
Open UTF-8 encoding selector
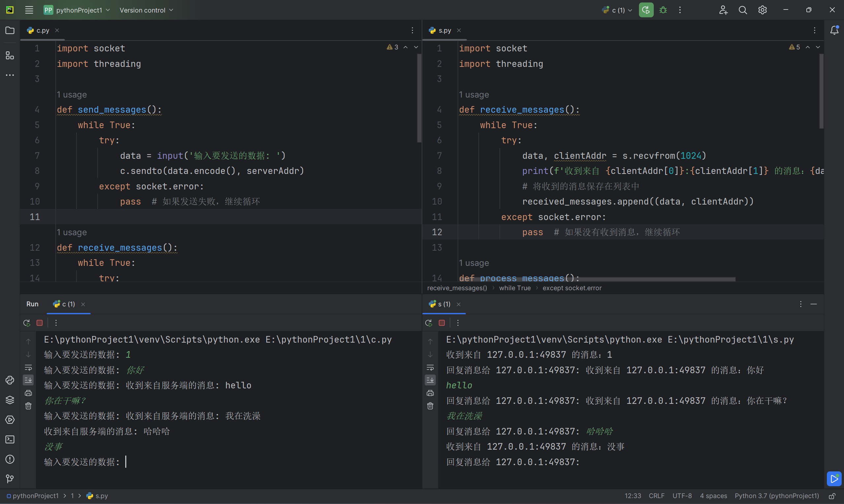click(x=682, y=496)
